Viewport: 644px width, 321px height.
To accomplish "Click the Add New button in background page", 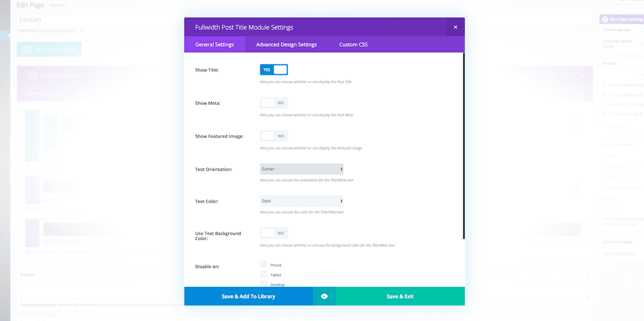I will pos(57,5).
